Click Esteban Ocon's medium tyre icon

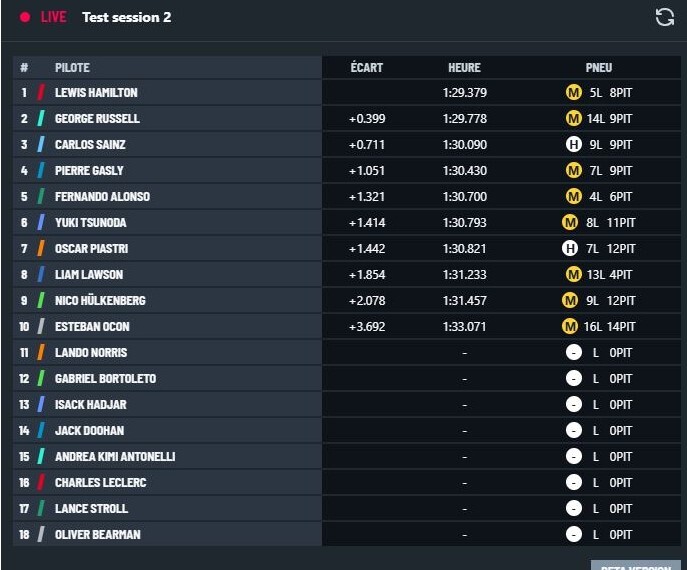point(570,326)
